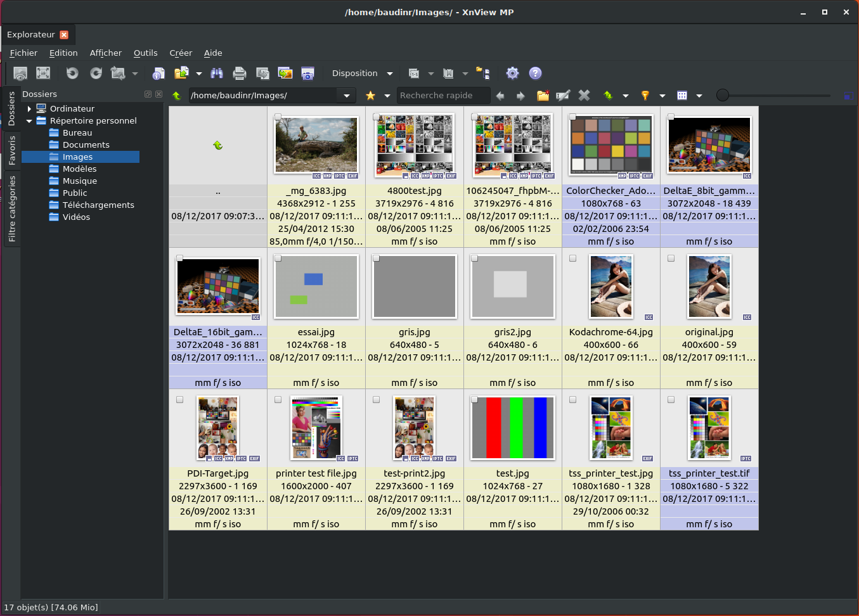Click the rotate counter-clockwise icon
This screenshot has width=859, height=616.
(72, 74)
